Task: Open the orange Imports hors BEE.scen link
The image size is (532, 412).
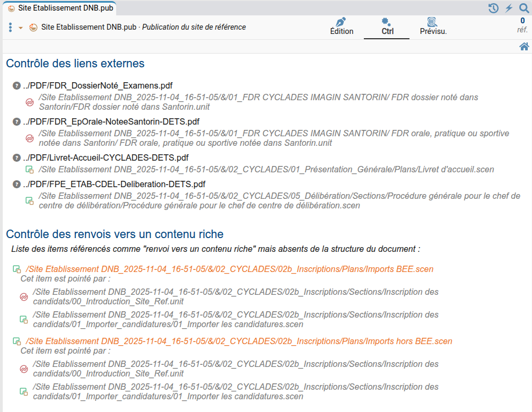Action: tap(239, 341)
